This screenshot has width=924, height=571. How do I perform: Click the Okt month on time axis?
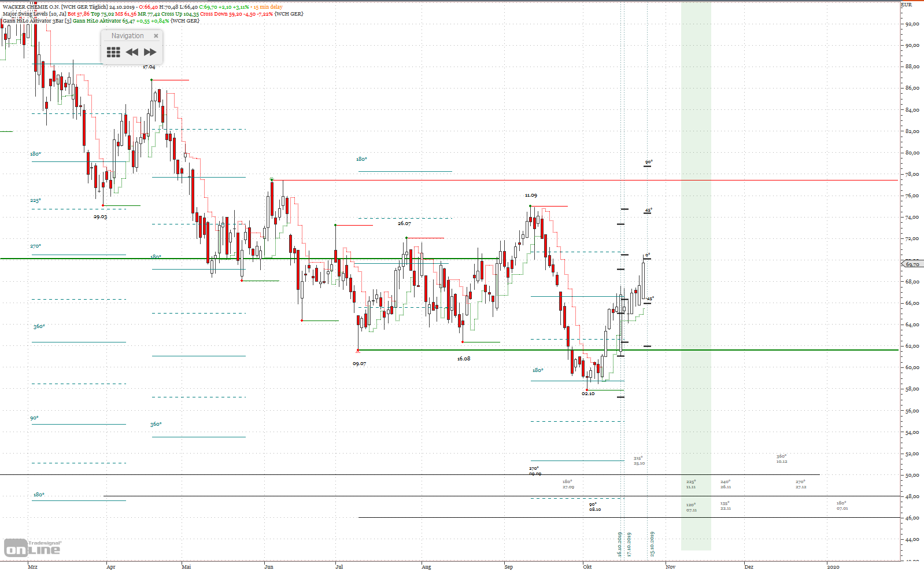pyautogui.click(x=587, y=567)
